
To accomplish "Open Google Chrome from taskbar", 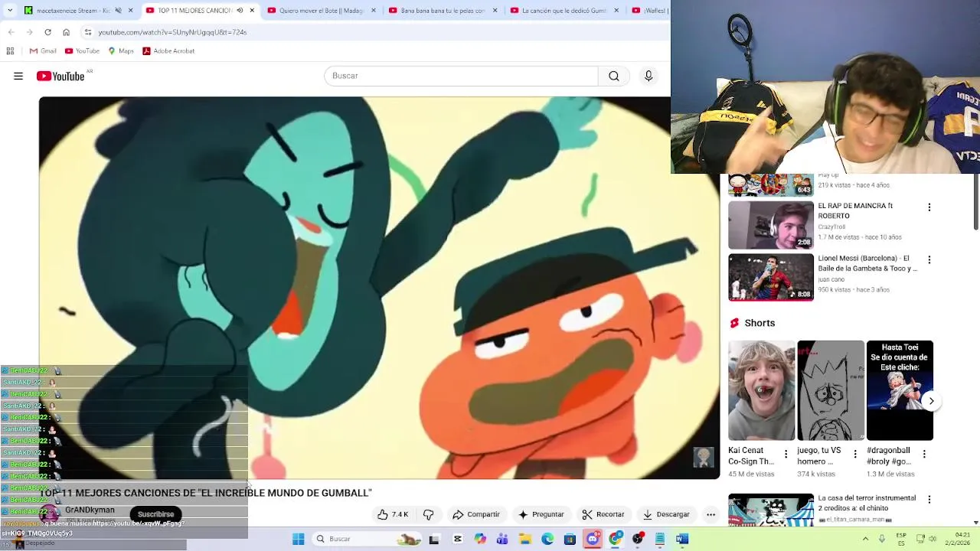I will tap(615, 539).
